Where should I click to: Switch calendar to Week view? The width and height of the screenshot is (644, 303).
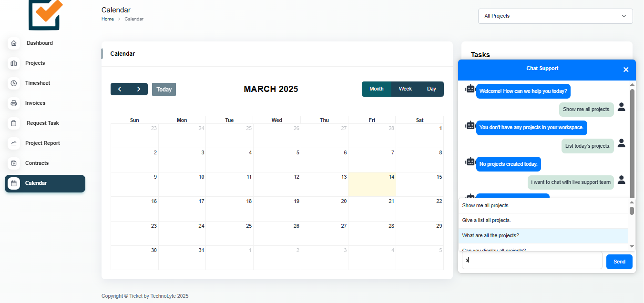click(405, 89)
